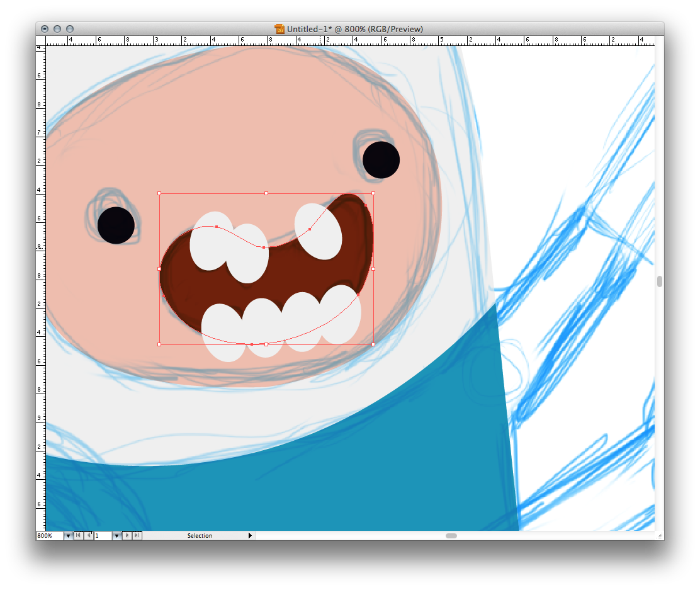Open the zoom level dropdown arrow
Screen dimensions: 700x590
68,536
